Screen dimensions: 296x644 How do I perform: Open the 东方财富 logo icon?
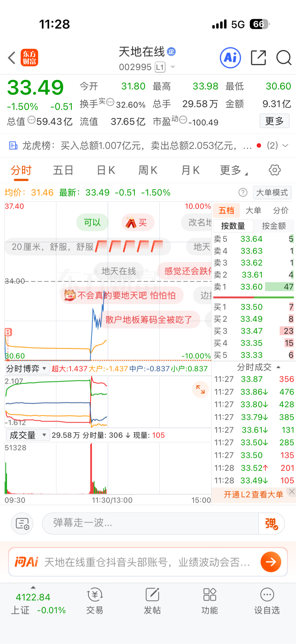pos(29,58)
